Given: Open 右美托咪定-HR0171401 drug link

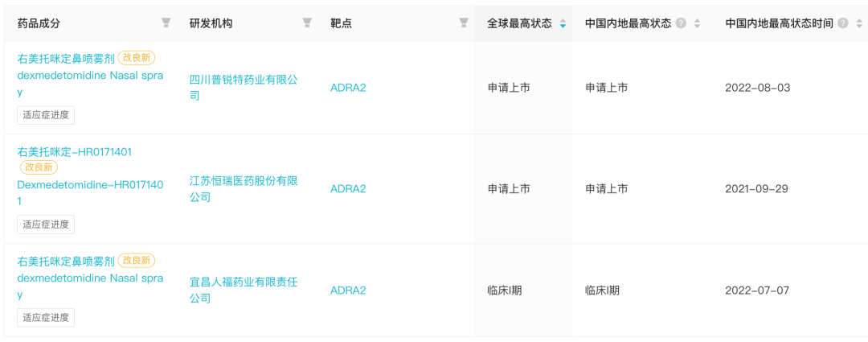Looking at the screenshot, I should click(x=75, y=152).
